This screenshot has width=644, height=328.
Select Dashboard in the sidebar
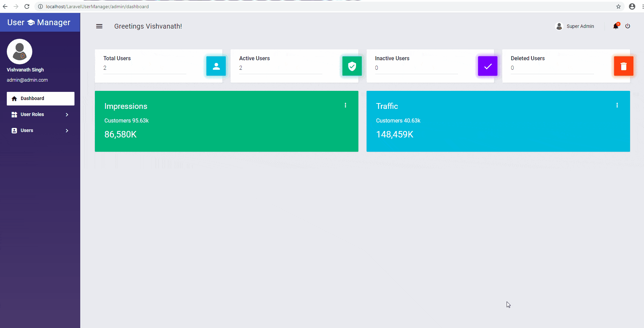pos(40,99)
